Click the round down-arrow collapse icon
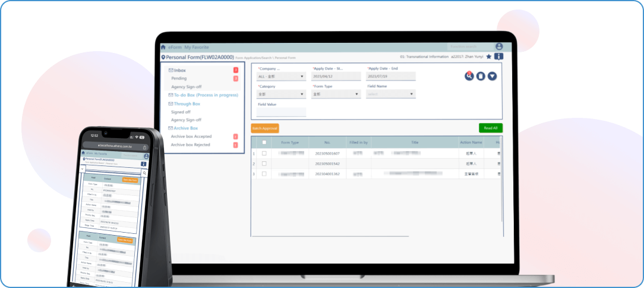Viewport: 644px width, 288px height. pyautogui.click(x=492, y=76)
